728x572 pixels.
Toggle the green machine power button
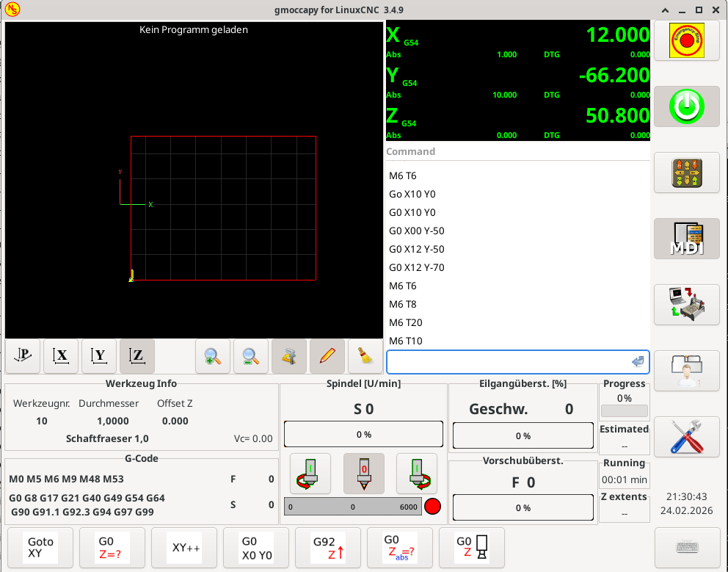[x=686, y=106]
